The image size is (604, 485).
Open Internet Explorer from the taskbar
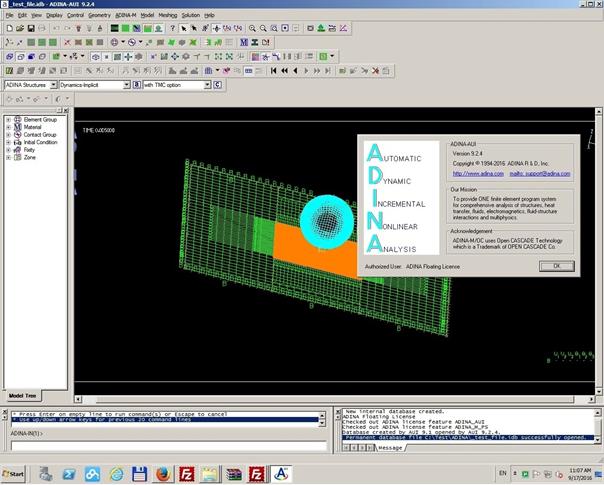[x=116, y=474]
